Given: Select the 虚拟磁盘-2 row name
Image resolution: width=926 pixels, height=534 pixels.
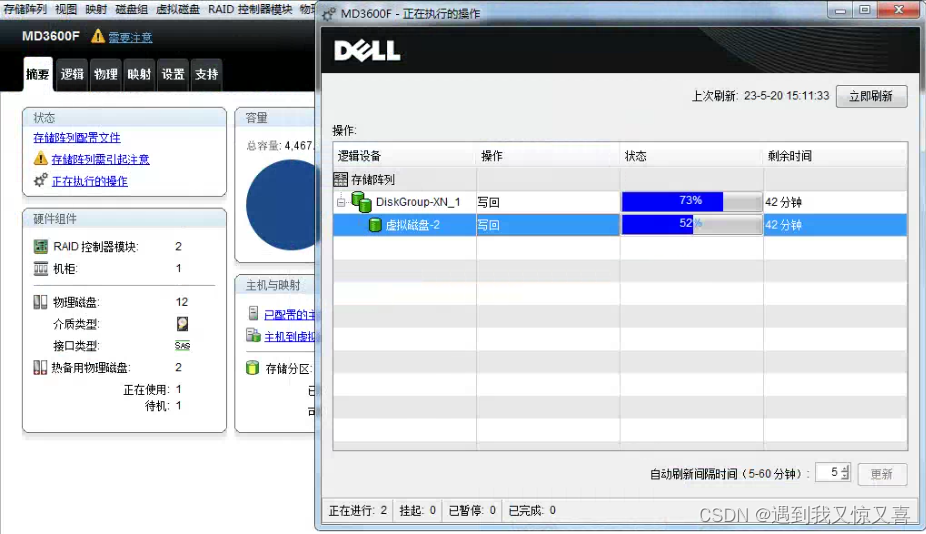Looking at the screenshot, I should coord(412,225).
